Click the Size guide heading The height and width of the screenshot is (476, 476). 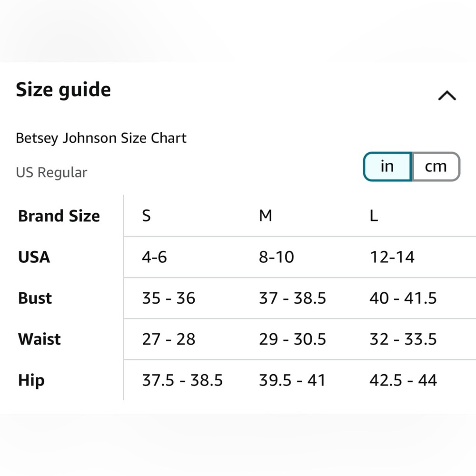63,89
